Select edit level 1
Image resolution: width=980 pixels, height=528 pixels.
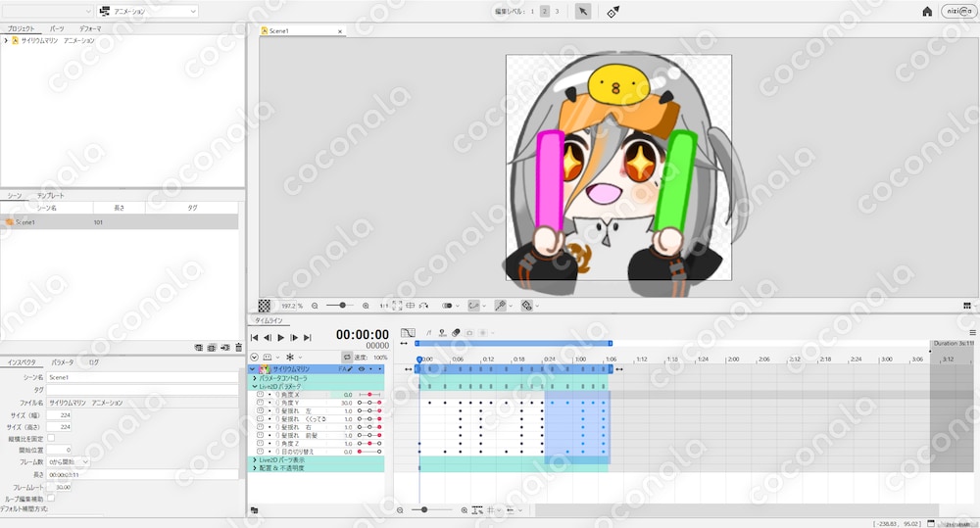pos(532,11)
